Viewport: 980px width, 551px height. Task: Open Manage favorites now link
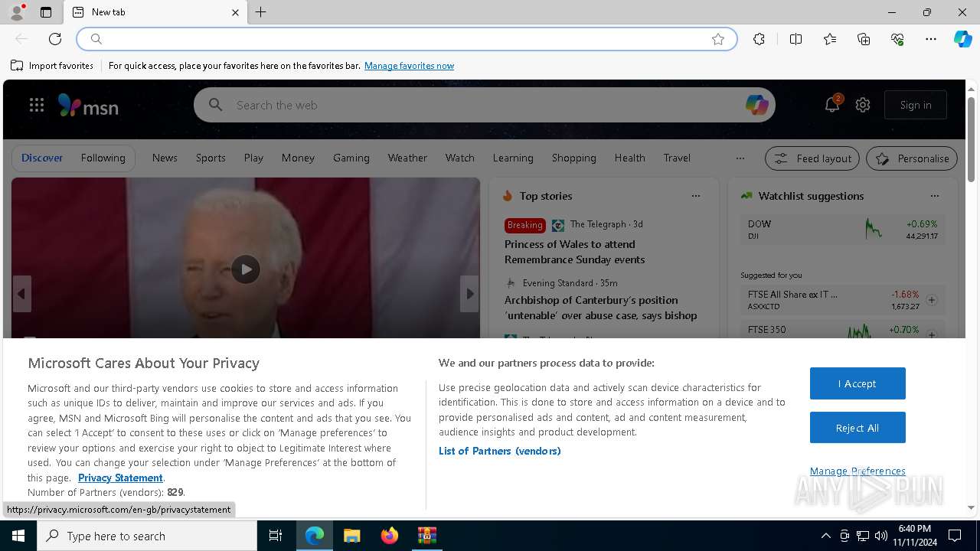[x=409, y=66]
